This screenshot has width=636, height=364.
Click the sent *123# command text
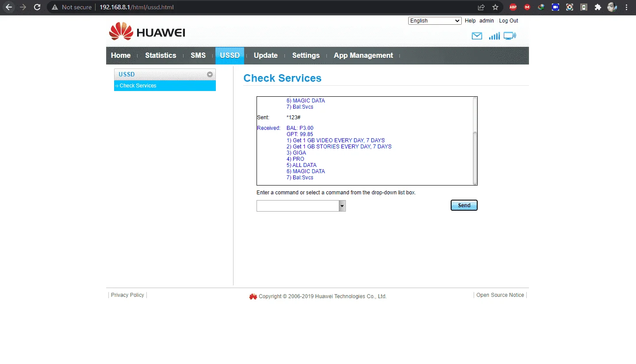click(x=294, y=118)
